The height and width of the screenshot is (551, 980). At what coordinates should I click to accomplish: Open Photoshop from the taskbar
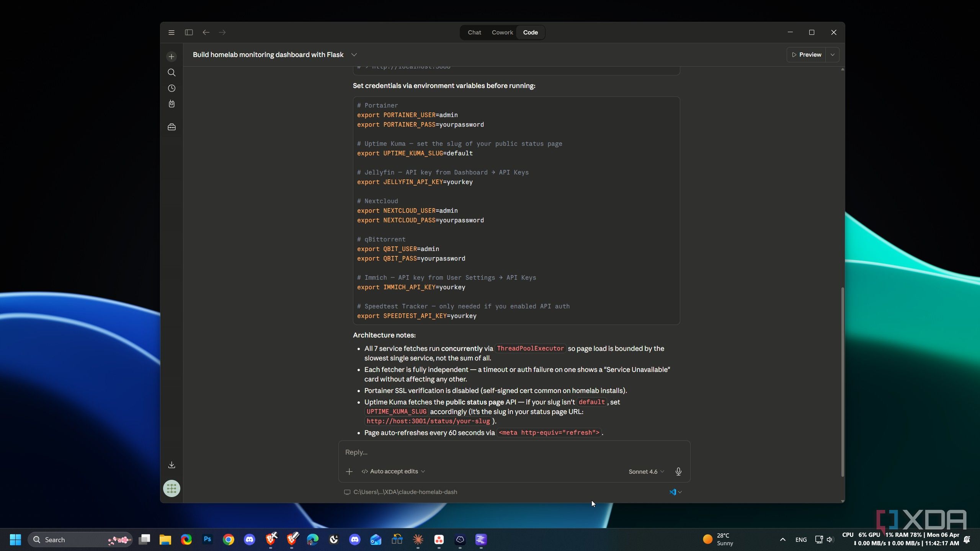click(x=207, y=540)
